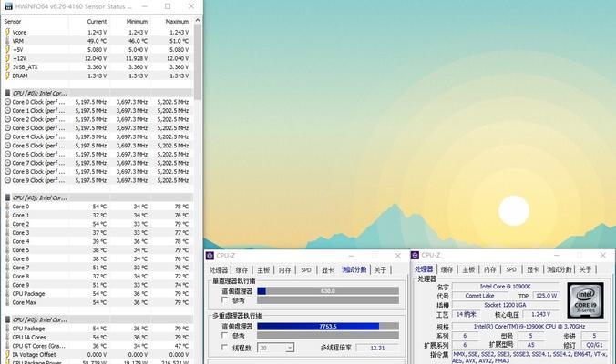The width and height of the screenshot is (616, 364).
Task: Open 缓存 tab in the CPU-Z benchmark window
Action: 241,270
